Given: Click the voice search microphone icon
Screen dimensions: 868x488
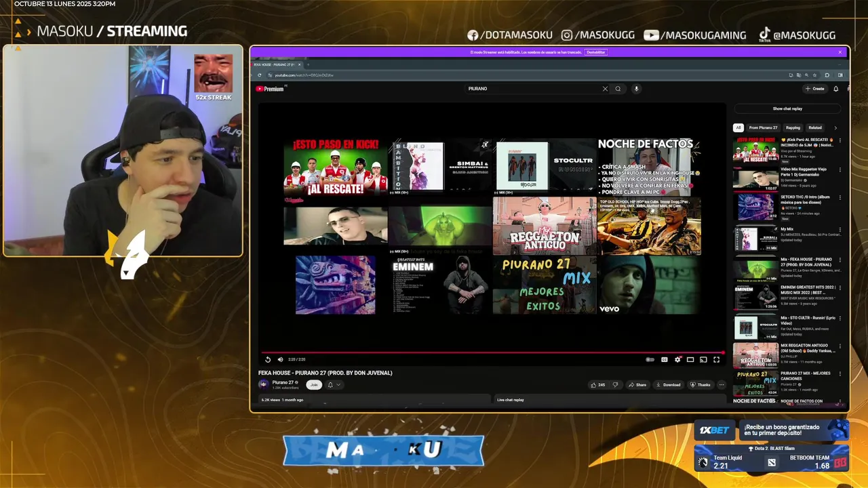Looking at the screenshot, I should pyautogui.click(x=636, y=89).
